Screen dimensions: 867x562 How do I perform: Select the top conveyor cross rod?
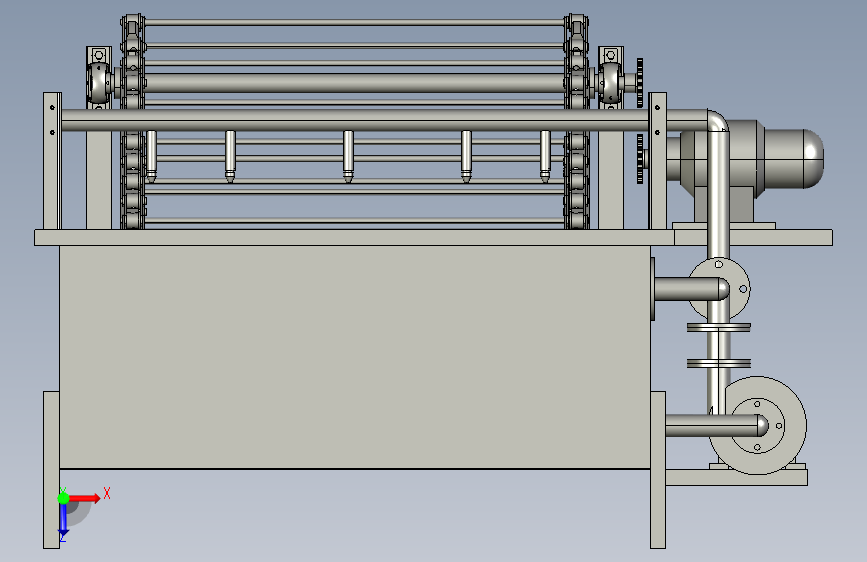(354, 23)
